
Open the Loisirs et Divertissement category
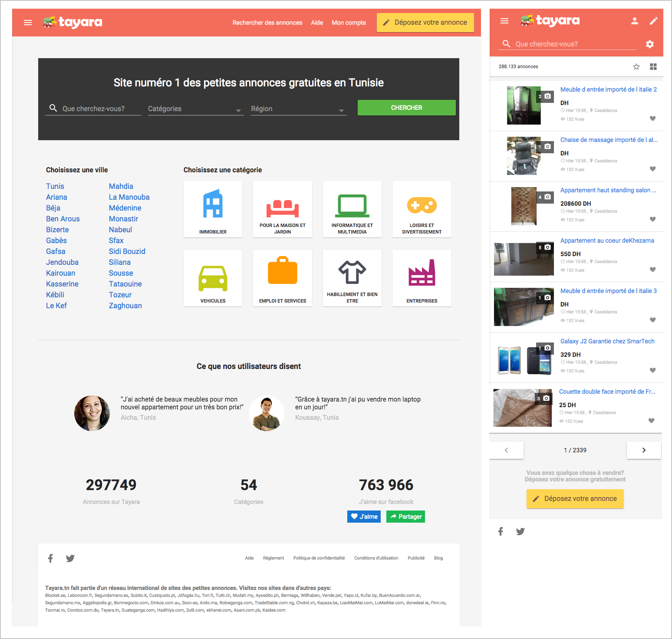(x=422, y=209)
